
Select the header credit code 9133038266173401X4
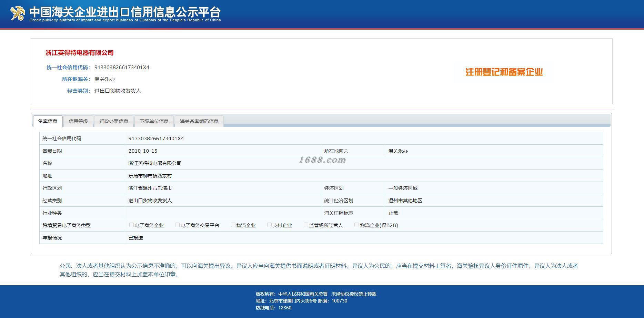pos(122,68)
